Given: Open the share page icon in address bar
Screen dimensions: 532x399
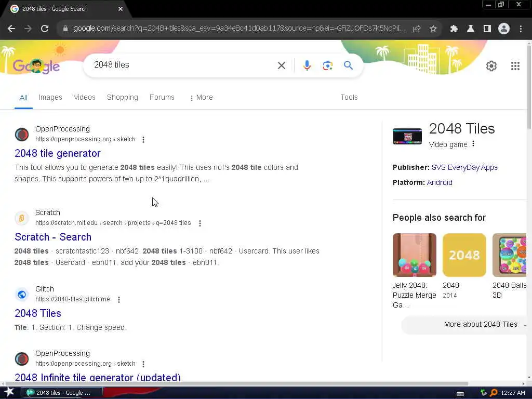Looking at the screenshot, I should pos(417,29).
